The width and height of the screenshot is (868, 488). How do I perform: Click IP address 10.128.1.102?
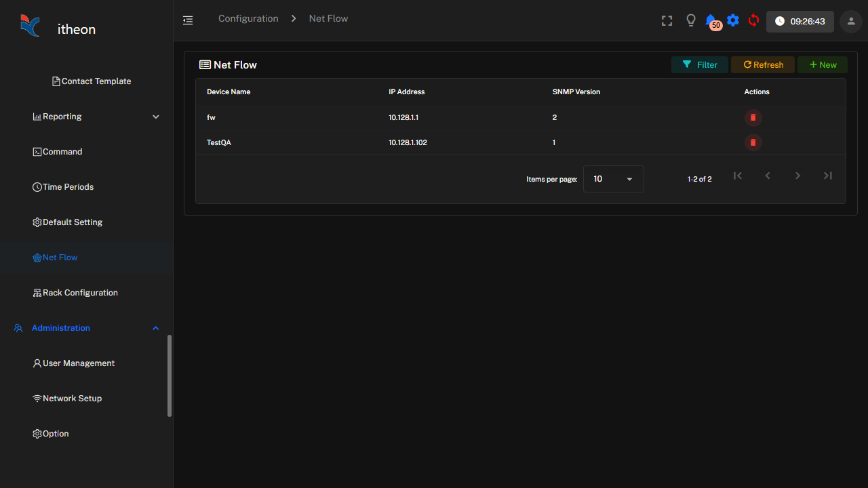coord(408,142)
